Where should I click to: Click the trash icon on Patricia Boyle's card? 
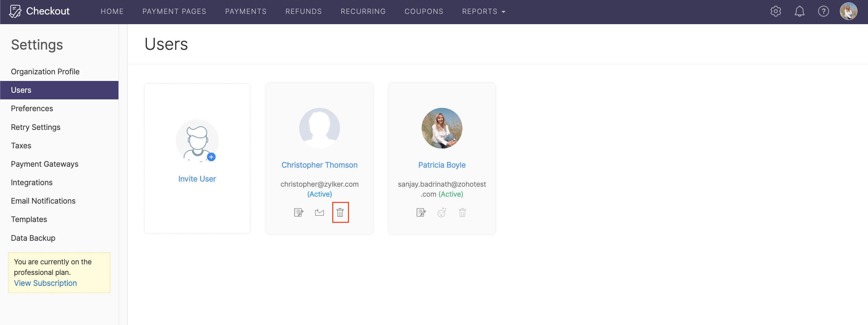(x=462, y=213)
